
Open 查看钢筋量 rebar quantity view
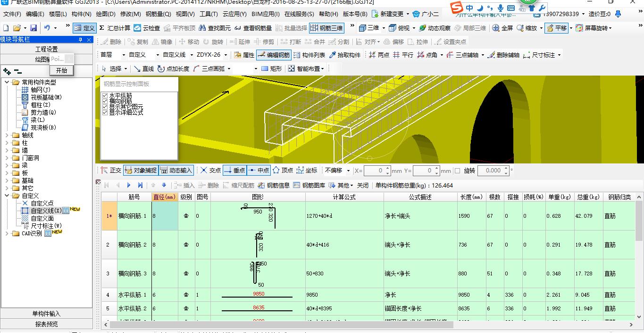[x=253, y=28]
